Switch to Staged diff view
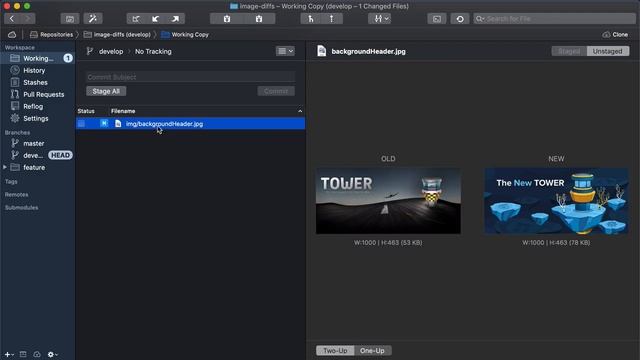 click(x=569, y=51)
